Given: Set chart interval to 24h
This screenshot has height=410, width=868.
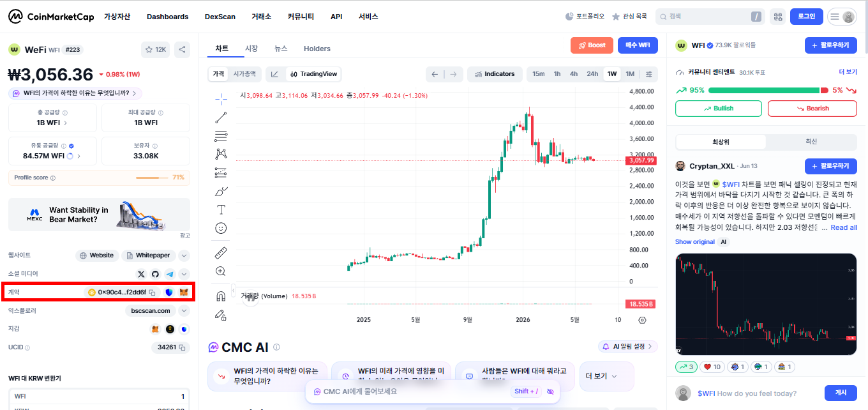Looking at the screenshot, I should (592, 74).
